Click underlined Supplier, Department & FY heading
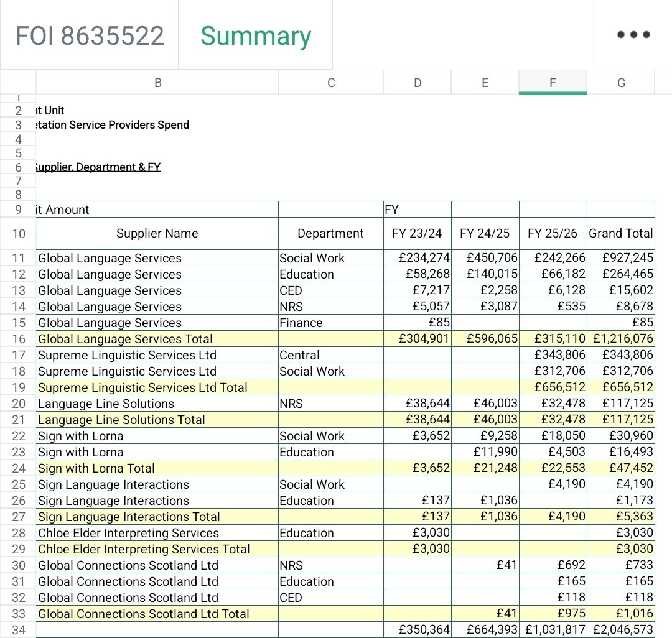672x638 pixels. click(x=98, y=167)
